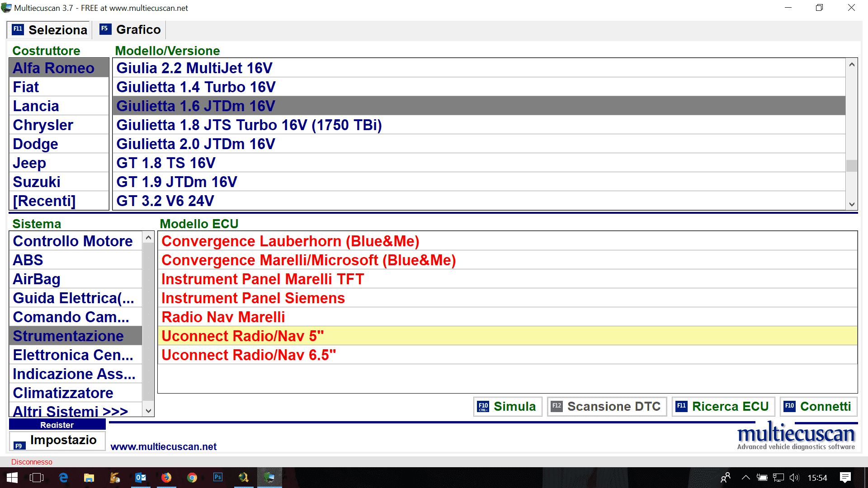Viewport: 868px width, 488px height.
Task: Click the Simula button
Action: click(x=508, y=407)
